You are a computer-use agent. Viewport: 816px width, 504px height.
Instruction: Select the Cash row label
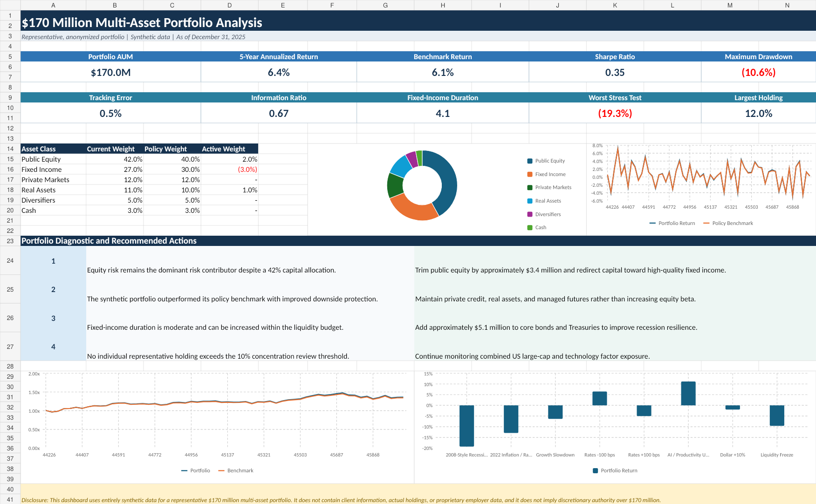(x=53, y=210)
